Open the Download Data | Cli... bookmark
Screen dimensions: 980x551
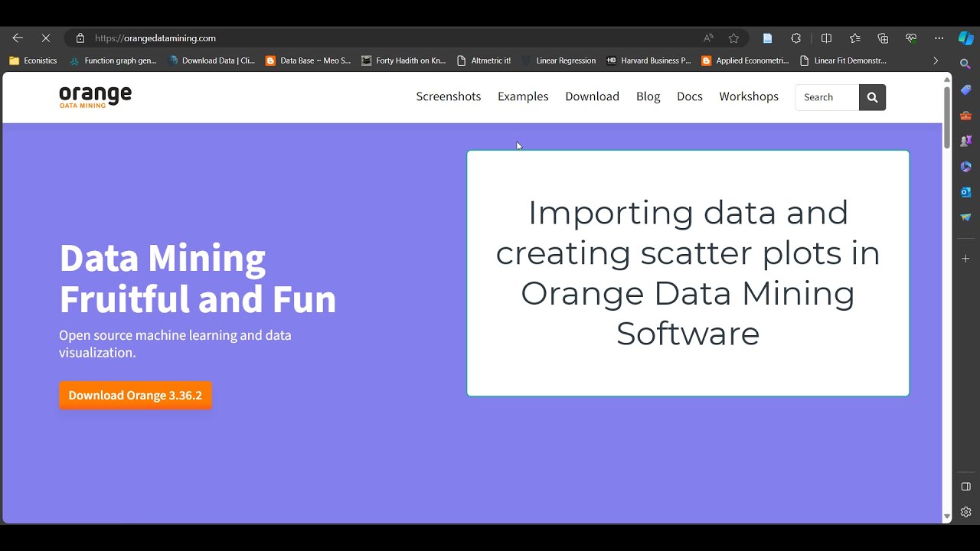point(211,60)
